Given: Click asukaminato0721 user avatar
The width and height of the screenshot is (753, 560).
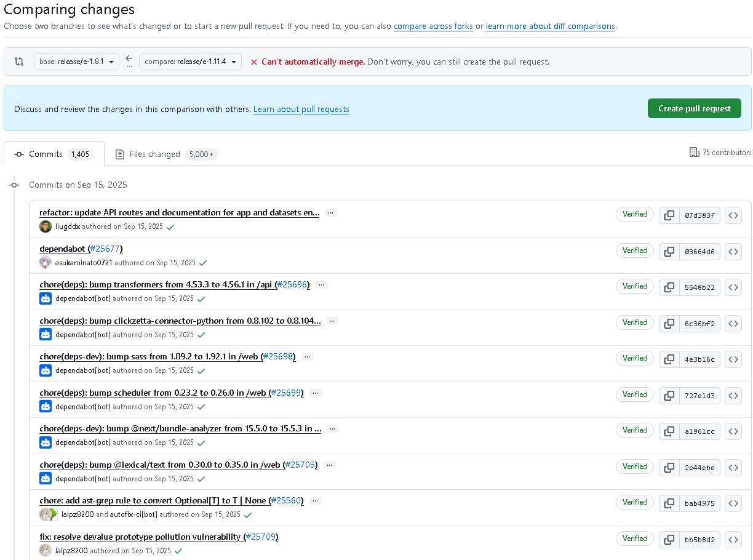Looking at the screenshot, I should [46, 263].
